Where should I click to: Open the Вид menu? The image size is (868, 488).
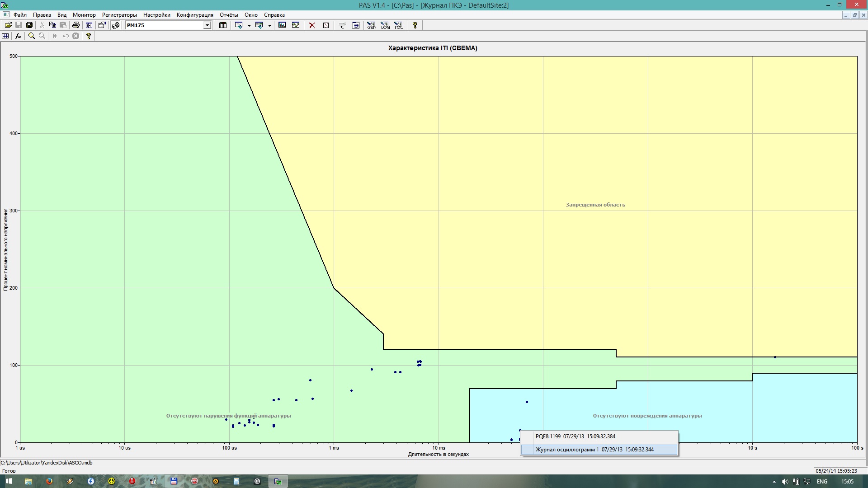coord(62,15)
